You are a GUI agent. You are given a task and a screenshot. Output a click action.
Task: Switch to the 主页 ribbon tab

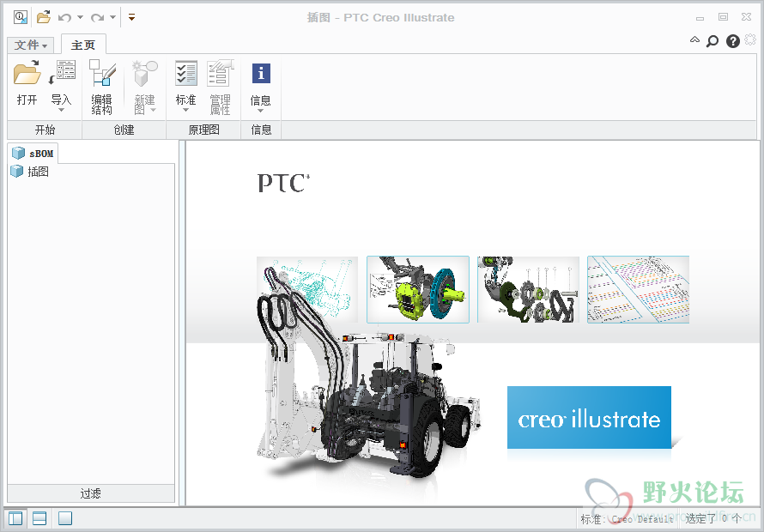click(x=83, y=45)
